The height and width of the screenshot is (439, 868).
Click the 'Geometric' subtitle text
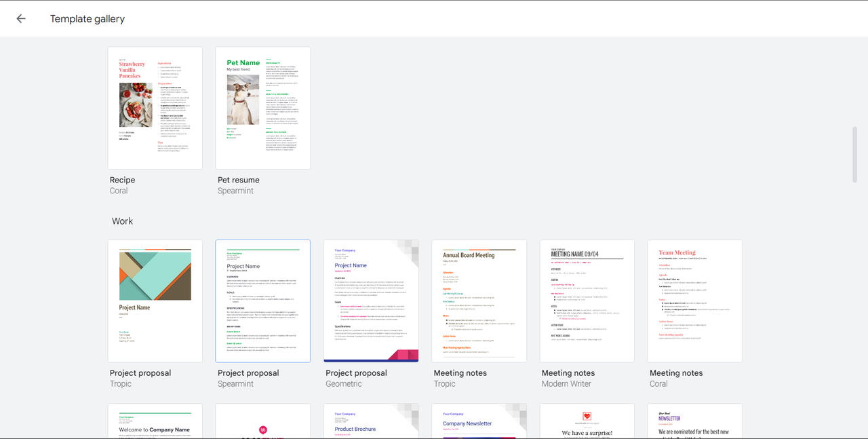344,383
